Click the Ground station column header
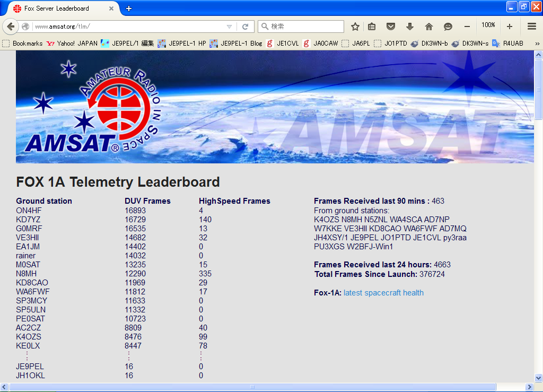 pyautogui.click(x=44, y=201)
